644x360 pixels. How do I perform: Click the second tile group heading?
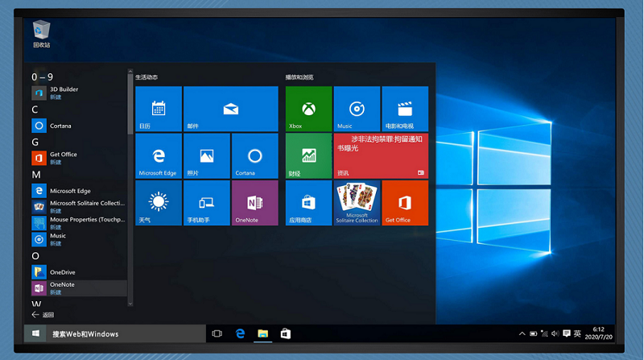299,77
